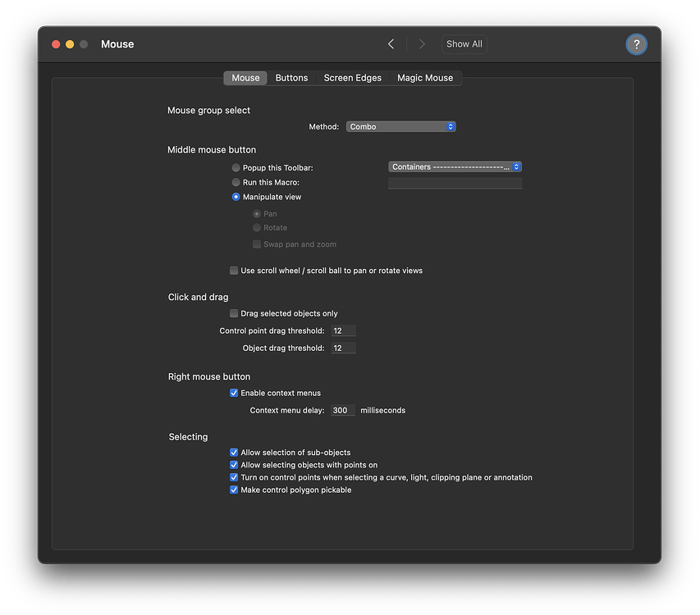700x615 pixels.
Task: Click the back navigation arrow
Action: pyautogui.click(x=391, y=43)
